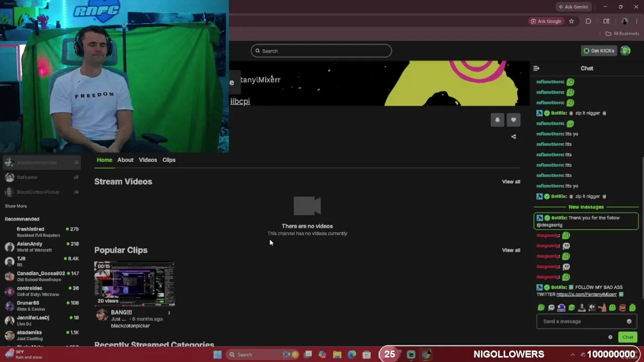Open TJR recommended channel
The height and width of the screenshot is (362, 644).
[x=41, y=261]
